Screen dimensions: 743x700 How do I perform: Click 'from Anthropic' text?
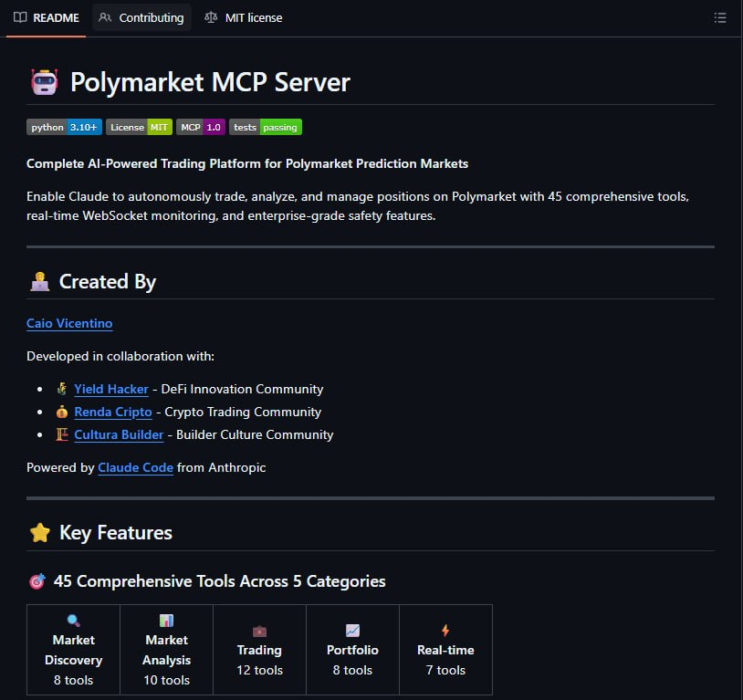pyautogui.click(x=221, y=467)
